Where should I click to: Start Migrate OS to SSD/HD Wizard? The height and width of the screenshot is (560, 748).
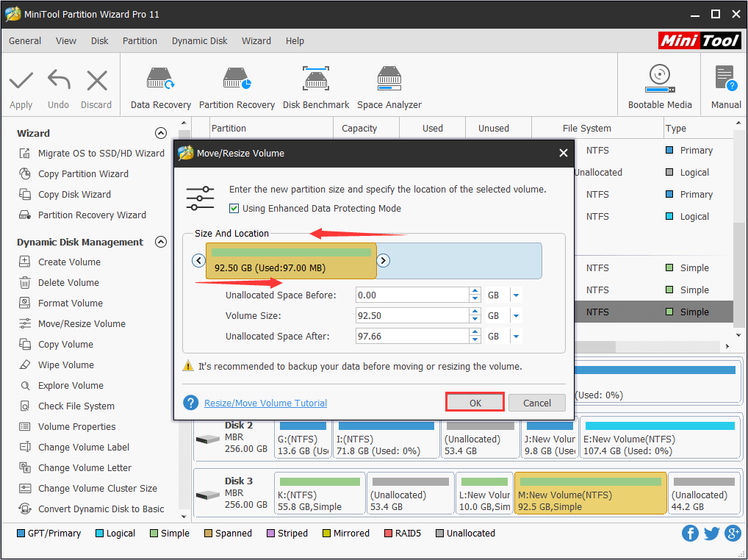tap(92, 153)
